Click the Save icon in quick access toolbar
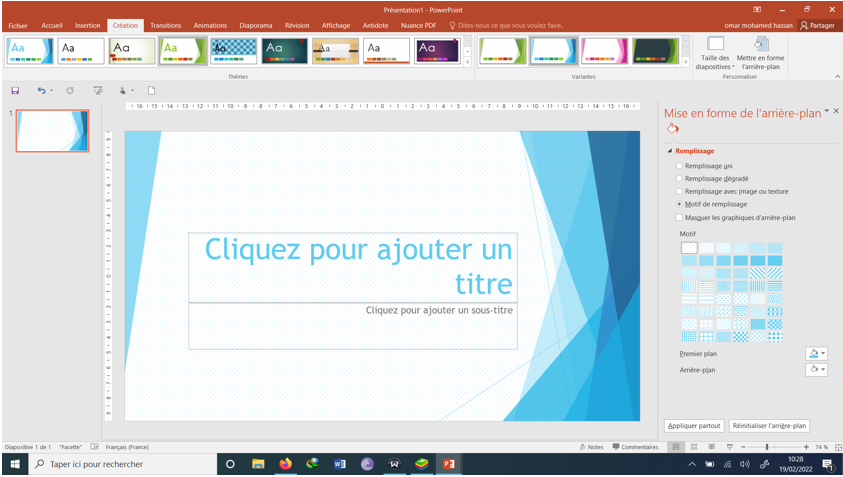 point(15,91)
